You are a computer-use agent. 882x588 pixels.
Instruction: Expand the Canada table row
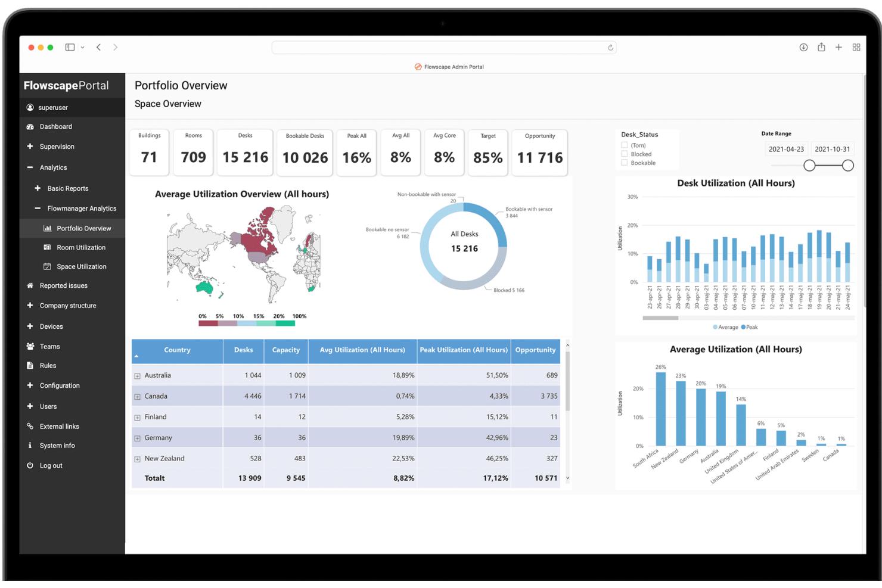(137, 397)
